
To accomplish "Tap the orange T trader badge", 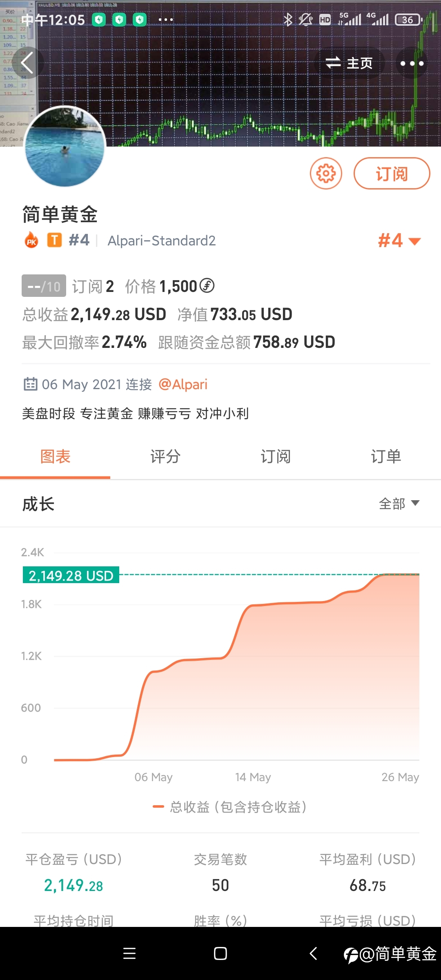I will [x=54, y=240].
